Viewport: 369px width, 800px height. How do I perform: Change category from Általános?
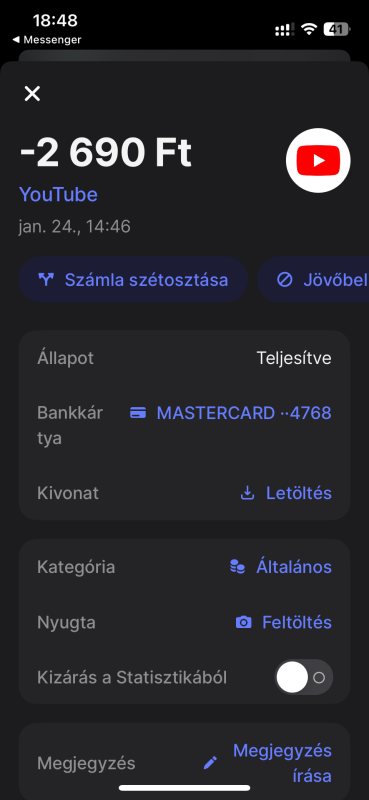tap(280, 567)
